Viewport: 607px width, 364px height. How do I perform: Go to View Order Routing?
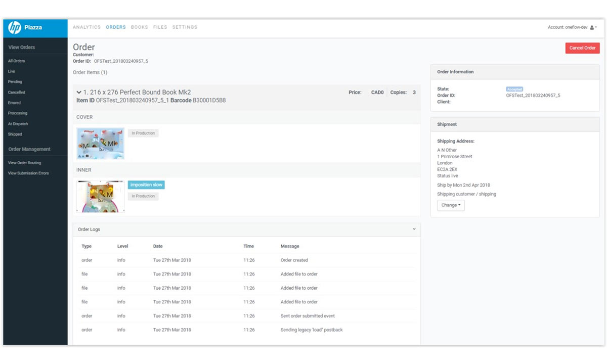24,163
